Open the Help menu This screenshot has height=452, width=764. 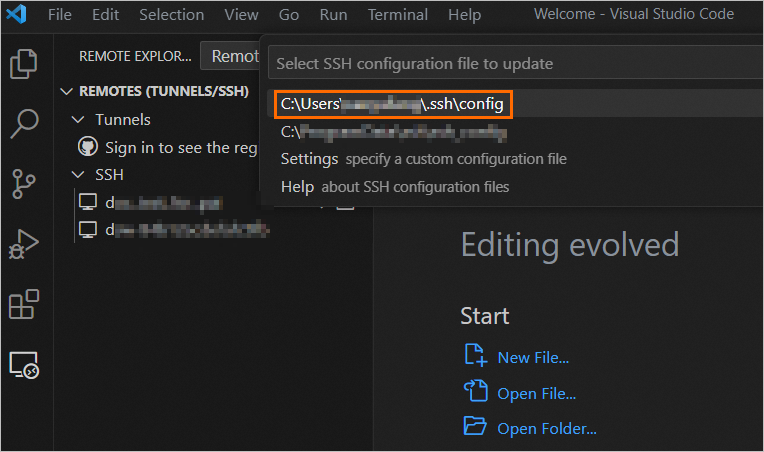click(464, 15)
